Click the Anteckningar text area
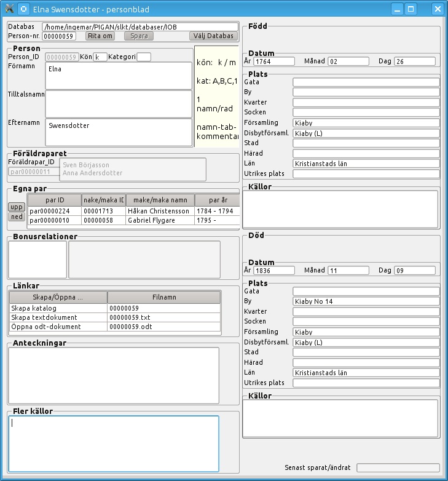The image size is (448, 481). click(114, 375)
